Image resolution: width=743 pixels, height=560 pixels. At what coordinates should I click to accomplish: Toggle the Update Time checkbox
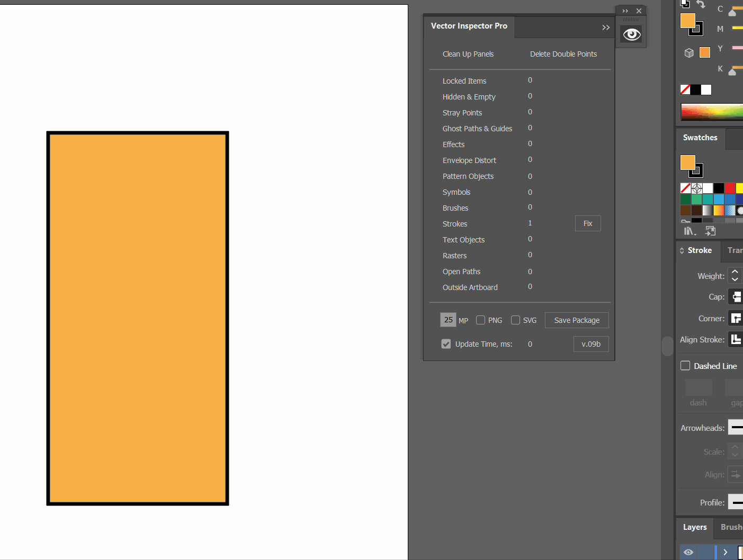click(x=446, y=344)
